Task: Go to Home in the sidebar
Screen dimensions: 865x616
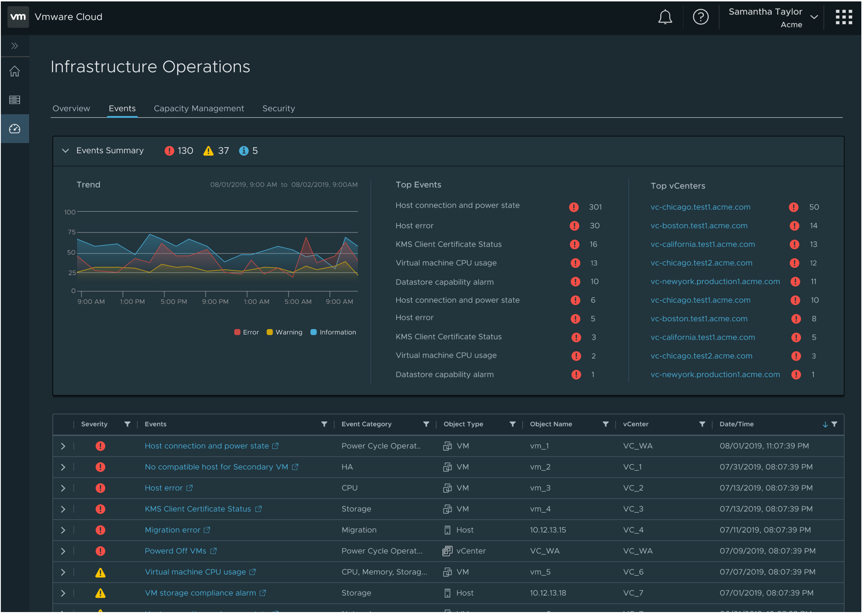Action: tap(15, 71)
